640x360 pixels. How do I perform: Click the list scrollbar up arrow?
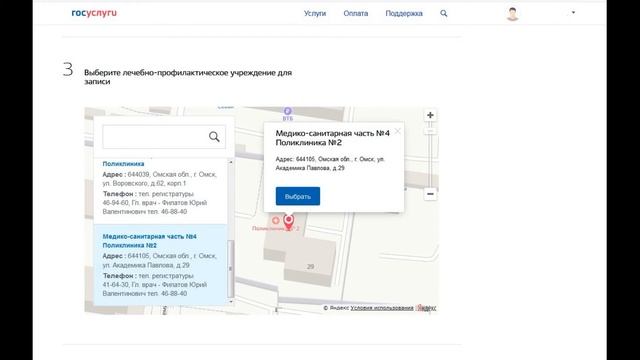coord(231,162)
